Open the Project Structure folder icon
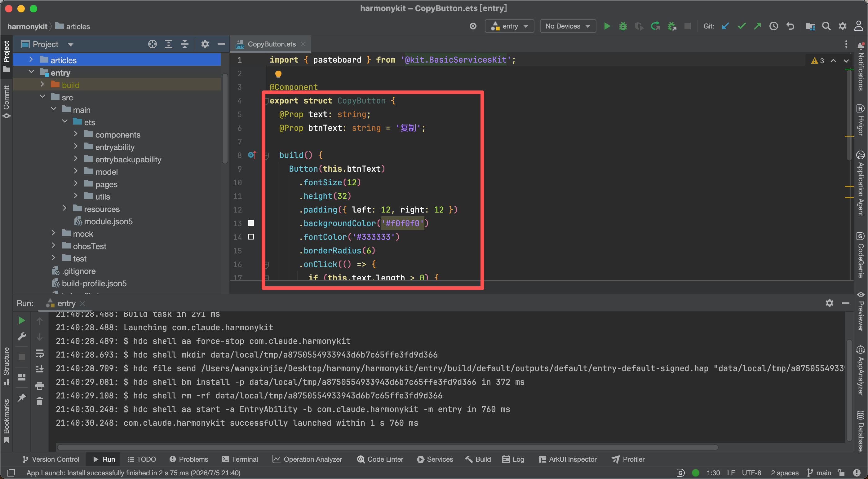Image resolution: width=868 pixels, height=479 pixels. [x=810, y=26]
